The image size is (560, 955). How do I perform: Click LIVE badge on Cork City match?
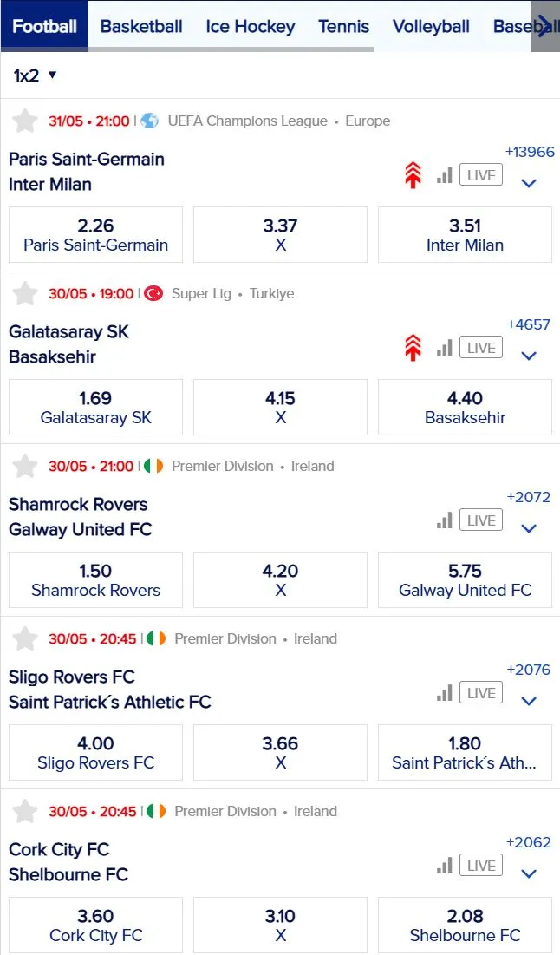[481, 866]
